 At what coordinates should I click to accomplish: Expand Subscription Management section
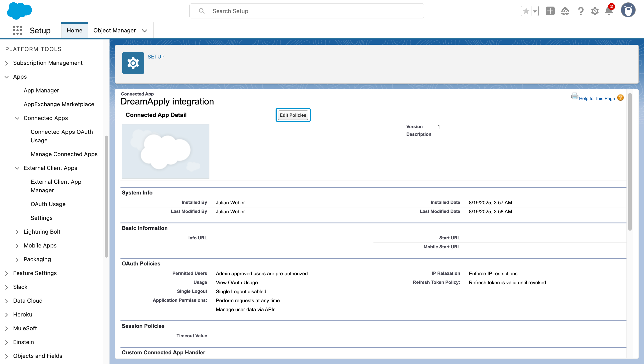(x=7, y=63)
